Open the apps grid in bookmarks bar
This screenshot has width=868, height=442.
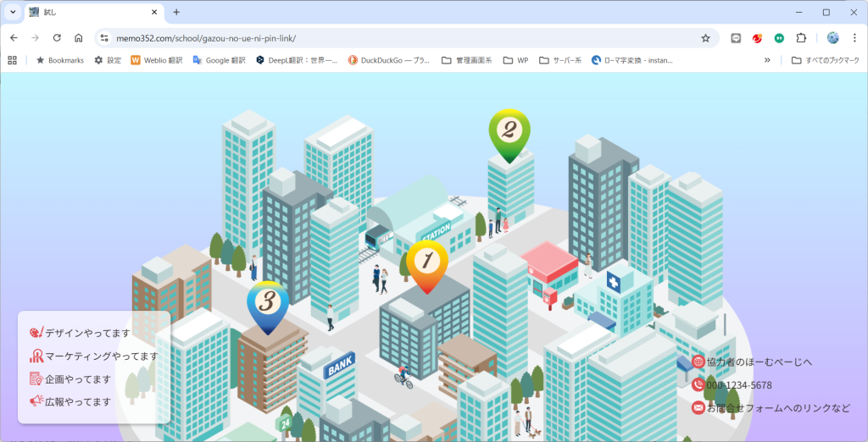pos(12,60)
